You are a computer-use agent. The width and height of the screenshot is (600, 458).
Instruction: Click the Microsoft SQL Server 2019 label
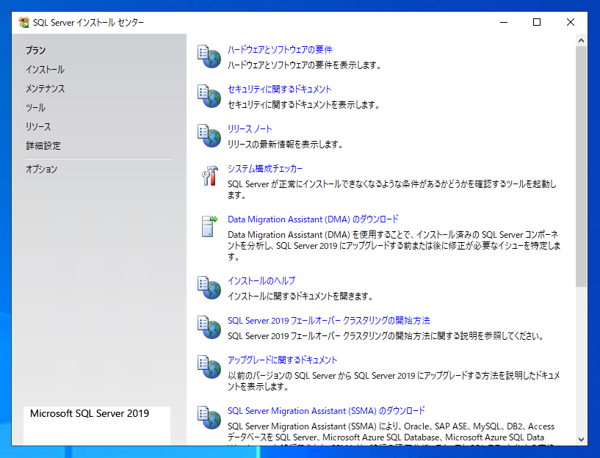(90, 414)
